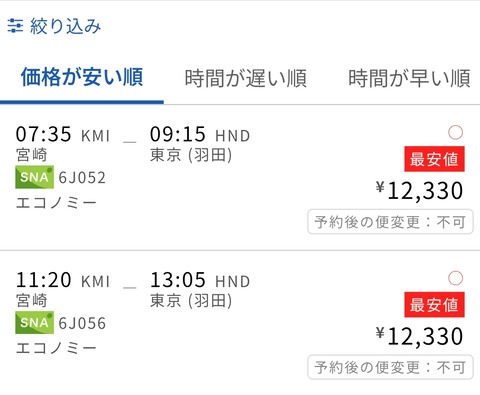
Task: Click ¥12,330 price of 6J056 flight
Action: click(419, 336)
